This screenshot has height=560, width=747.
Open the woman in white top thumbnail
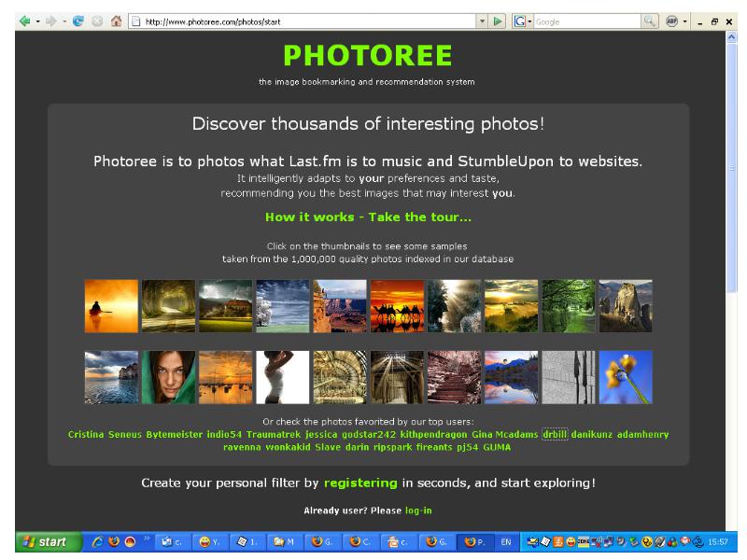283,377
